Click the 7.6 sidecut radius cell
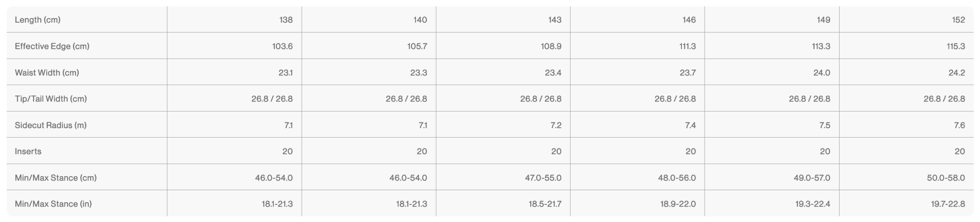980x222 pixels. [x=959, y=125]
